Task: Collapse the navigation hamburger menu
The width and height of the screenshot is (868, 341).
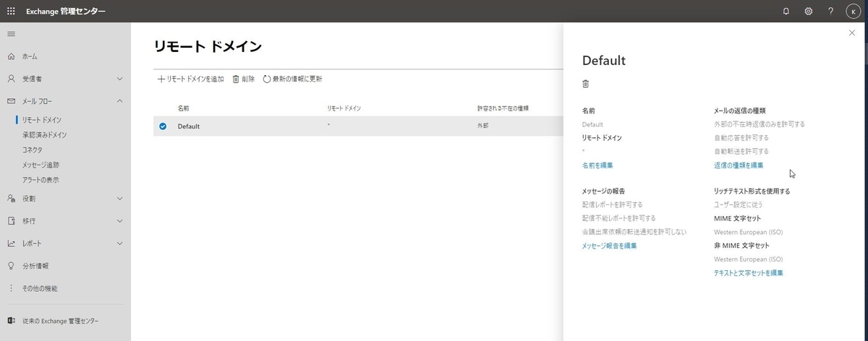Action: click(11, 34)
